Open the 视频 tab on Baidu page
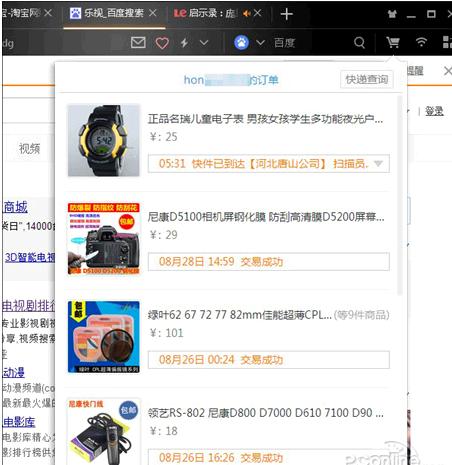 pos(29,148)
